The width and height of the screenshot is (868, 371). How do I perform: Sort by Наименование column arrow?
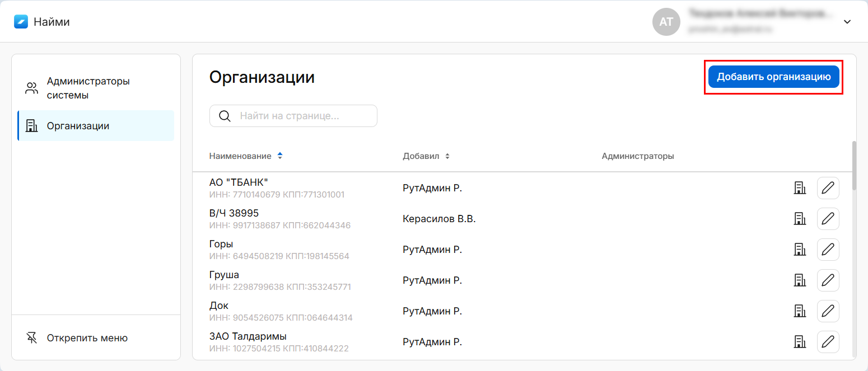[x=280, y=156]
